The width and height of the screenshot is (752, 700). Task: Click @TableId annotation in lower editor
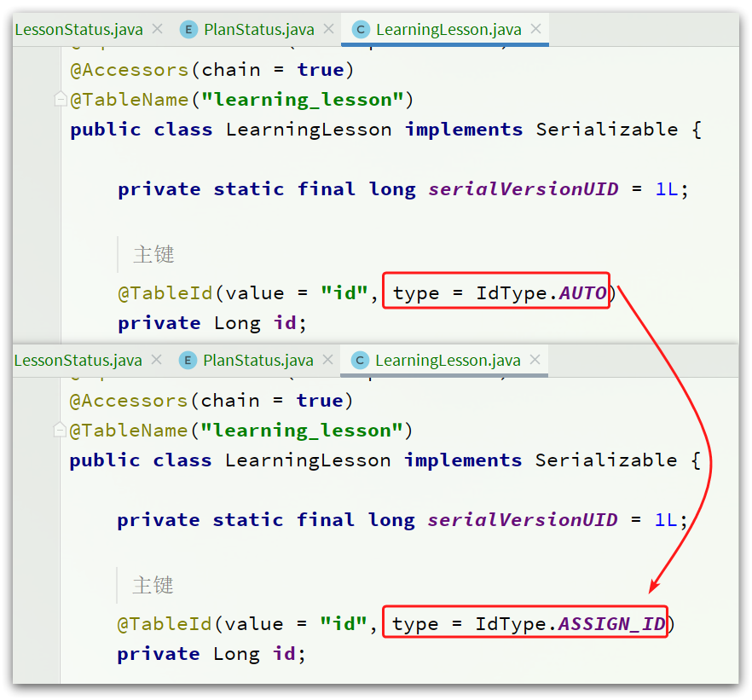click(x=165, y=624)
